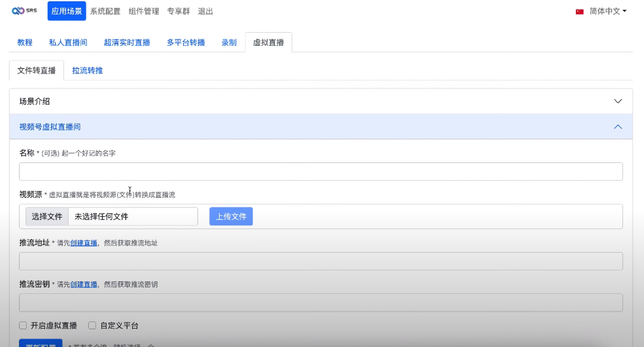Click the China flag icon
This screenshot has height=347, width=644.
click(579, 11)
